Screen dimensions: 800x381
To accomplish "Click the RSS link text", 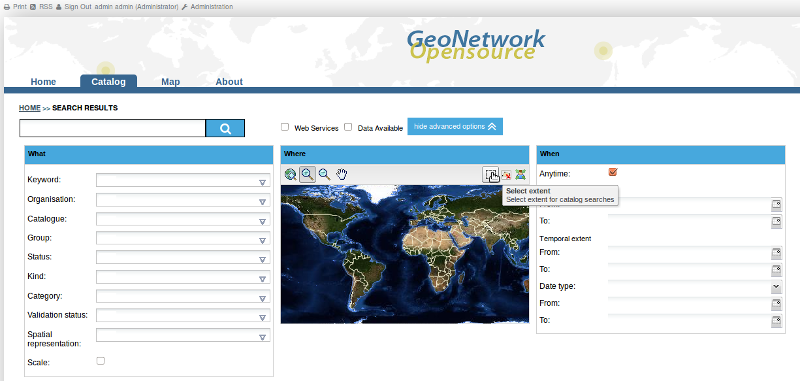I will [x=46, y=7].
